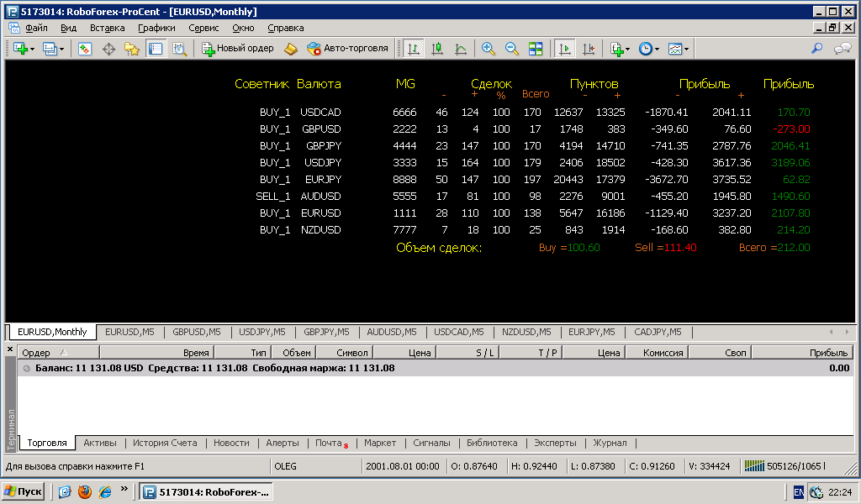Toggle the chart shift button
861x504 pixels.
click(x=588, y=49)
